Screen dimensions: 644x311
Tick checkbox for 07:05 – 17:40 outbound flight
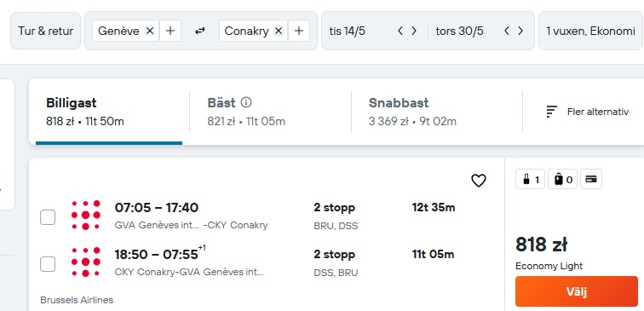coord(48,217)
